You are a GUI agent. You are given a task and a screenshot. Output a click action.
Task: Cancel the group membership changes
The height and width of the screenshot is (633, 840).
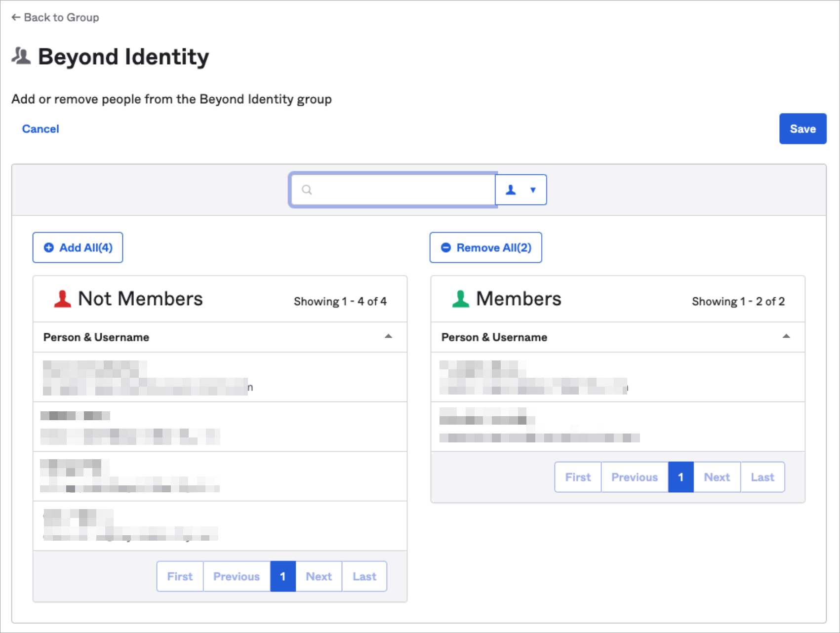click(x=40, y=129)
